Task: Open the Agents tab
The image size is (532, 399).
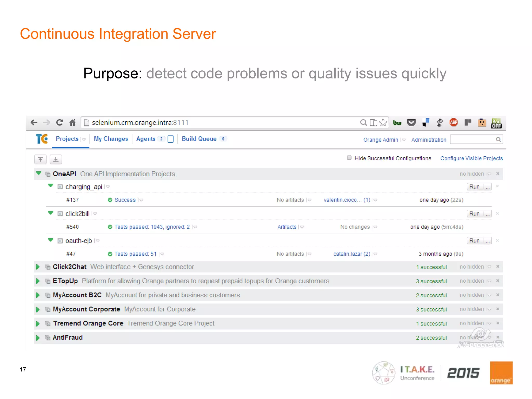Action: click(x=146, y=139)
